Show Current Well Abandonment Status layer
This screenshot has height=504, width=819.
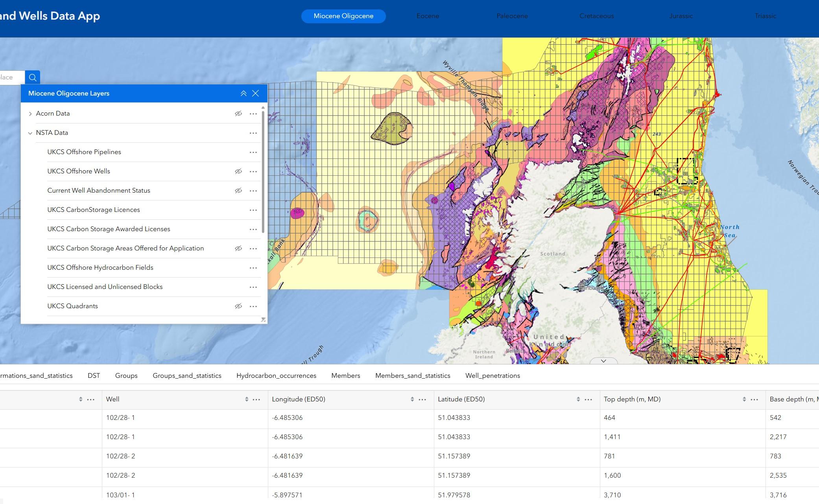tap(238, 191)
